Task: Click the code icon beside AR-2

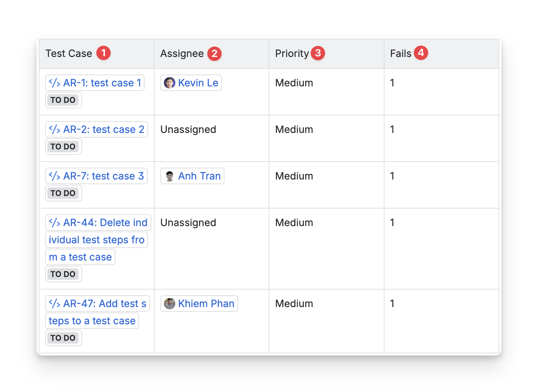Action: pyautogui.click(x=54, y=129)
